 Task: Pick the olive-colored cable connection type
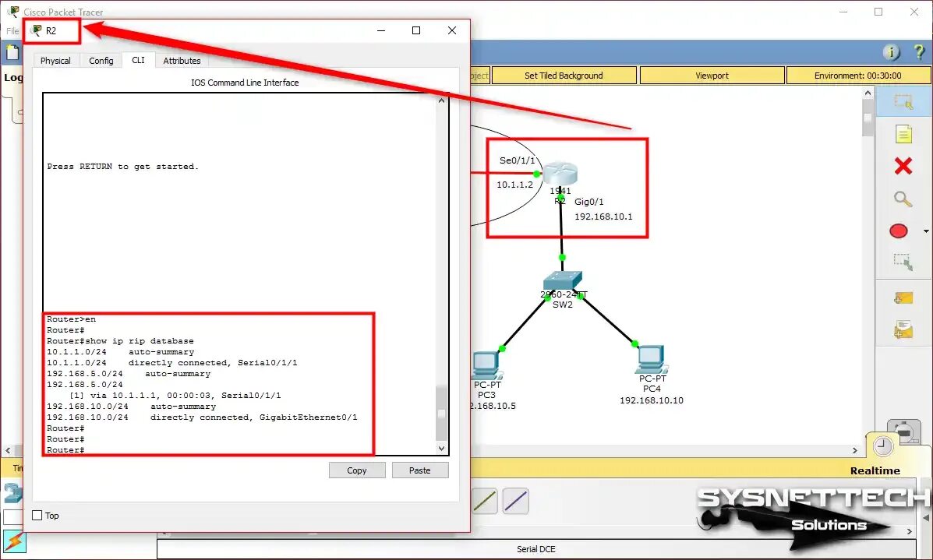[485, 501]
